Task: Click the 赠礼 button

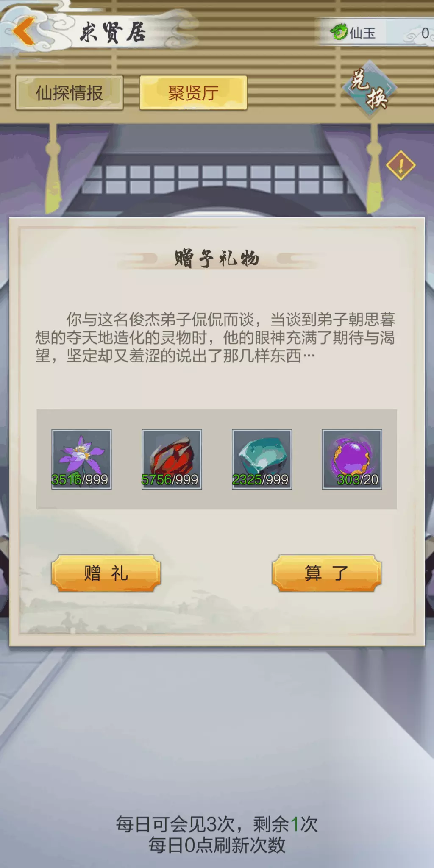Action: click(106, 573)
